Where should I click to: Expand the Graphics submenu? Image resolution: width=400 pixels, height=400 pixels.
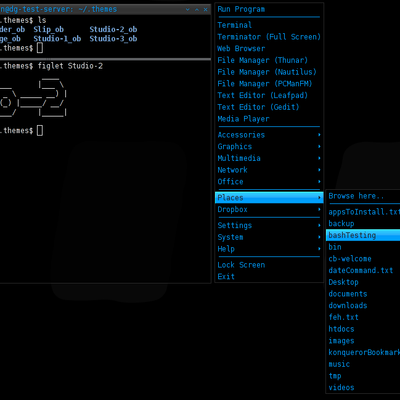(269, 146)
